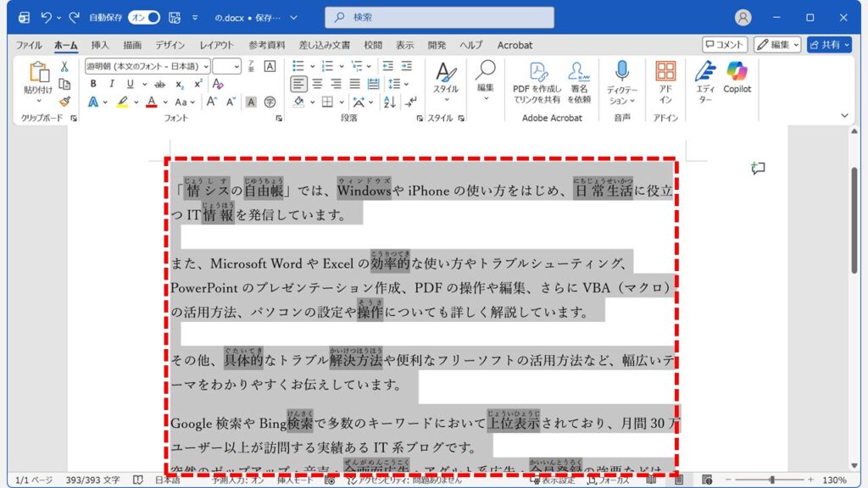Screen dimensions: 868x488
Task: Toggle center paragraph alignment
Action: coord(318,85)
